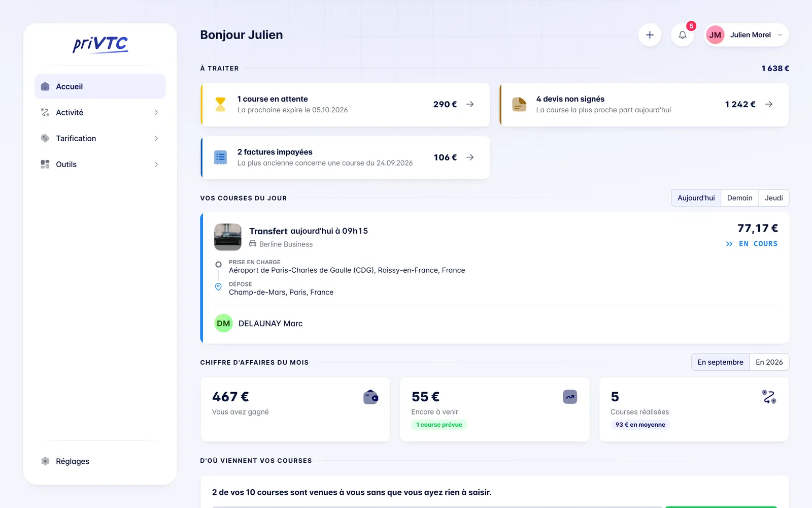The height and width of the screenshot is (508, 812).
Task: Expand the Activité submenu chevron
Action: coord(156,112)
